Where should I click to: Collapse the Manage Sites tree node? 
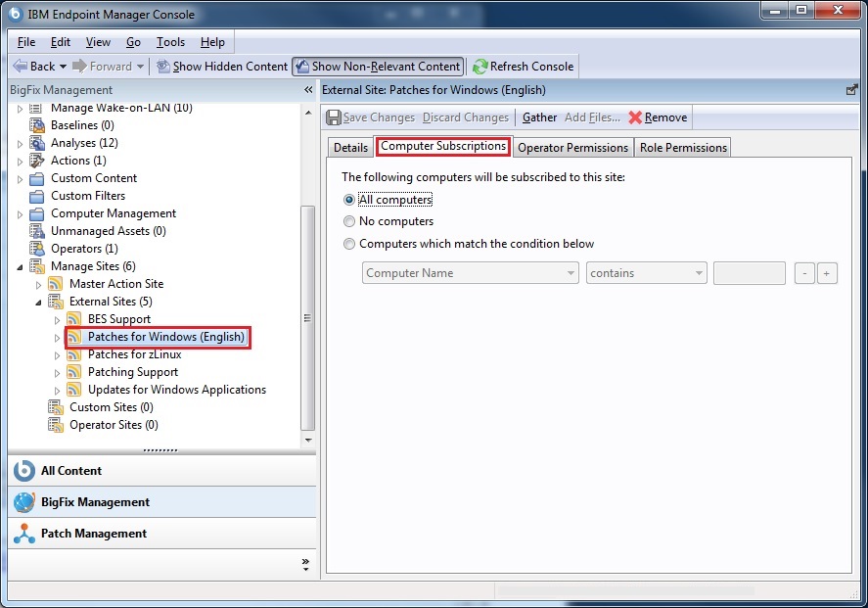tap(20, 267)
